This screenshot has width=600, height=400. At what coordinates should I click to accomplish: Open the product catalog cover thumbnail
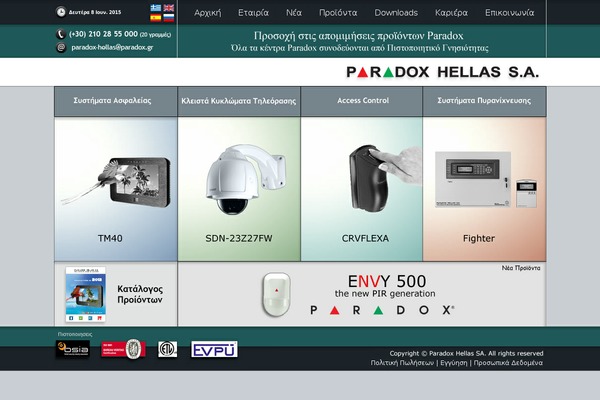pos(85,294)
